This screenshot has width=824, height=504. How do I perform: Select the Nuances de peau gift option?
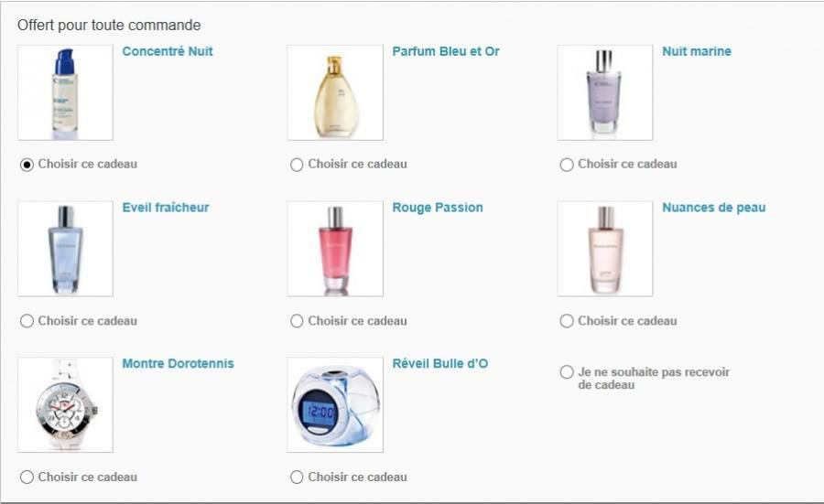point(567,321)
